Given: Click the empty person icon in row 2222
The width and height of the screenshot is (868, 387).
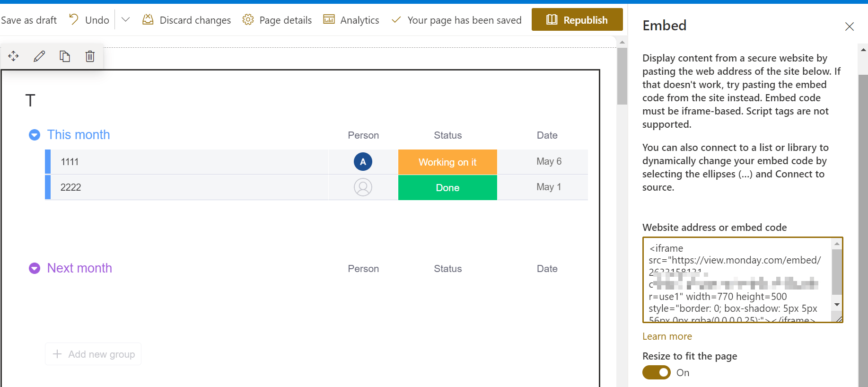Looking at the screenshot, I should click(363, 187).
